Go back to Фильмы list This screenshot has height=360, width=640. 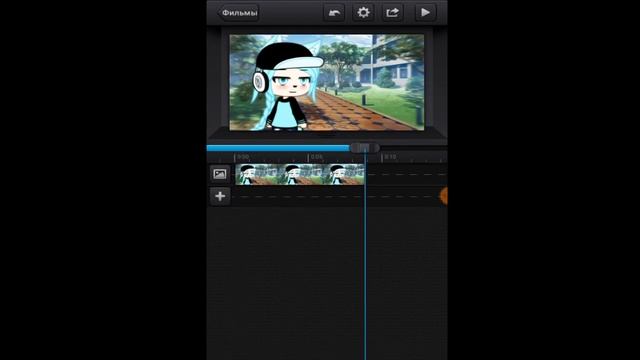(x=238, y=13)
